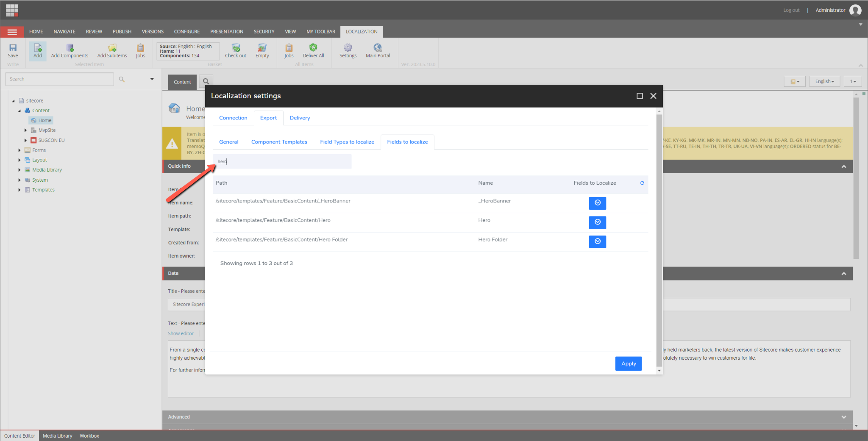The image size is (868, 441).
Task: Open fields for Hero Folder row
Action: pos(598,241)
